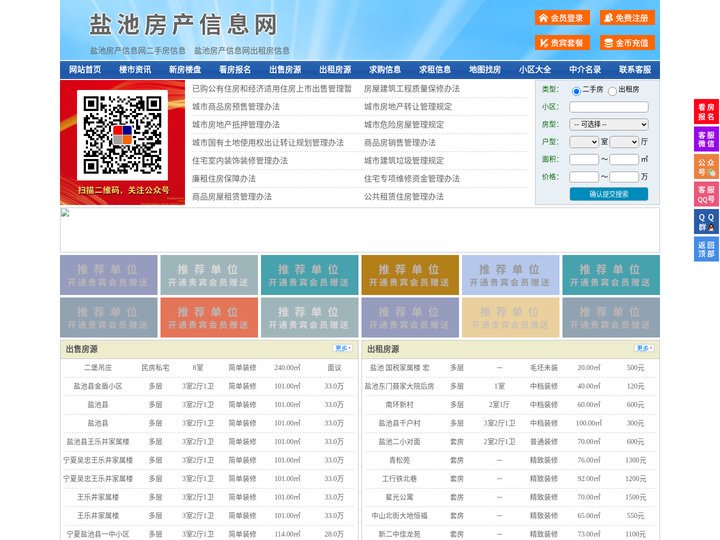
Task: Open the 青松苑 rental listing
Action: point(399,460)
